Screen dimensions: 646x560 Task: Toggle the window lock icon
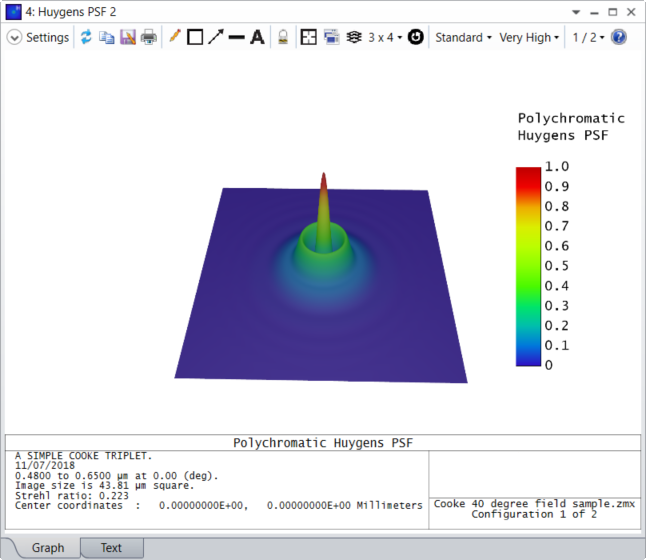click(283, 37)
